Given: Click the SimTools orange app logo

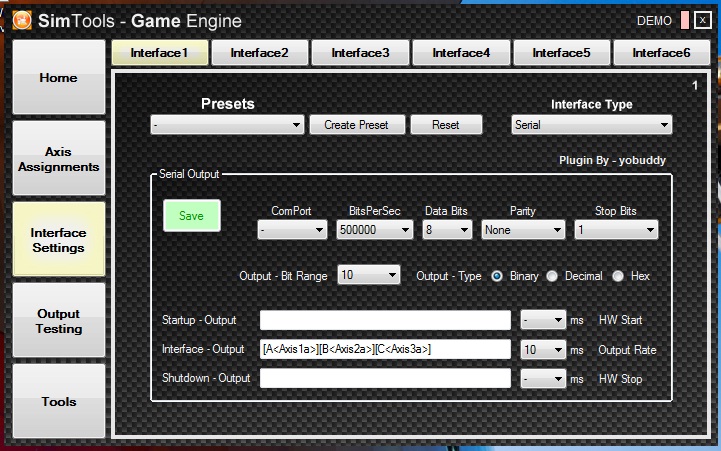Looking at the screenshot, I should [x=22, y=20].
